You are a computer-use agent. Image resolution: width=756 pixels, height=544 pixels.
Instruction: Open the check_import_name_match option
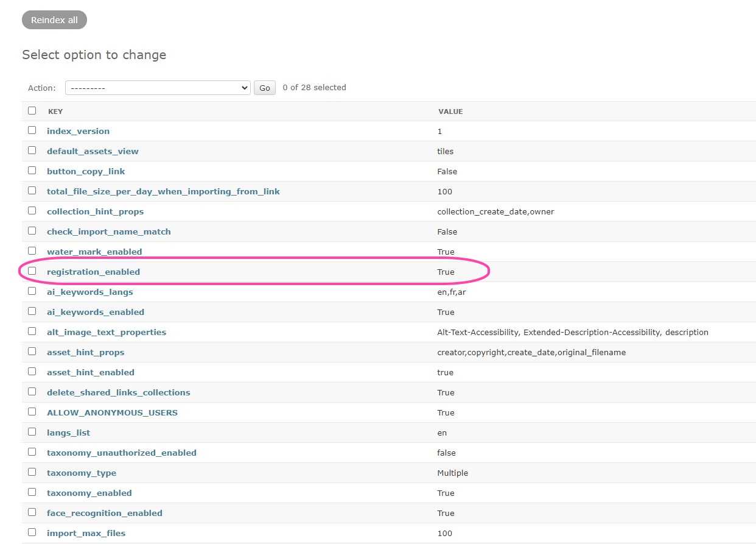tap(109, 231)
